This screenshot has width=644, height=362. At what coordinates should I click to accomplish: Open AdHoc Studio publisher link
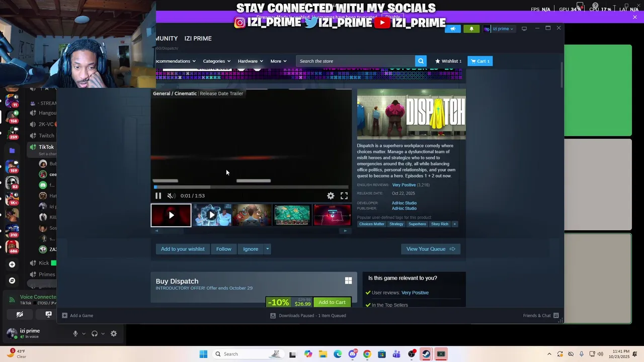pyautogui.click(x=404, y=208)
